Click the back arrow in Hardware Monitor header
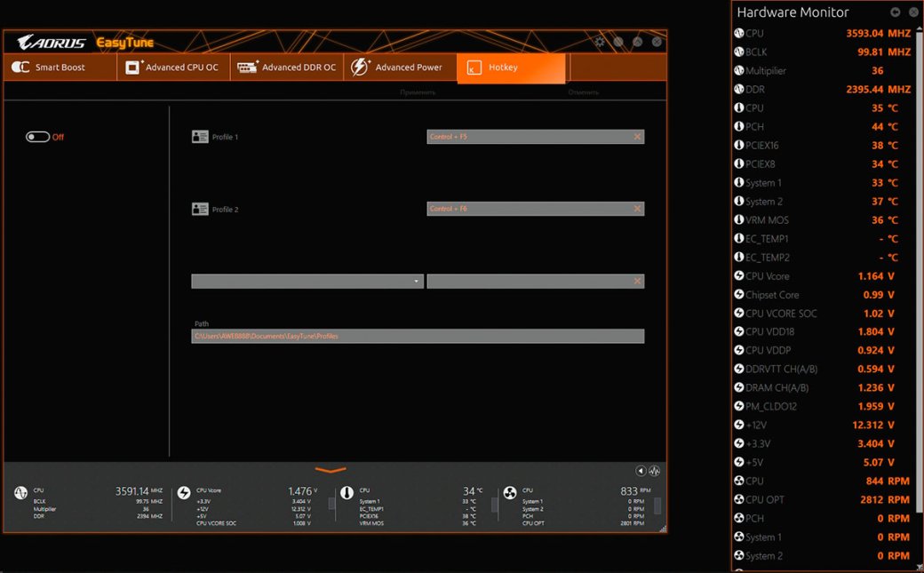The height and width of the screenshot is (573, 924). (x=896, y=12)
